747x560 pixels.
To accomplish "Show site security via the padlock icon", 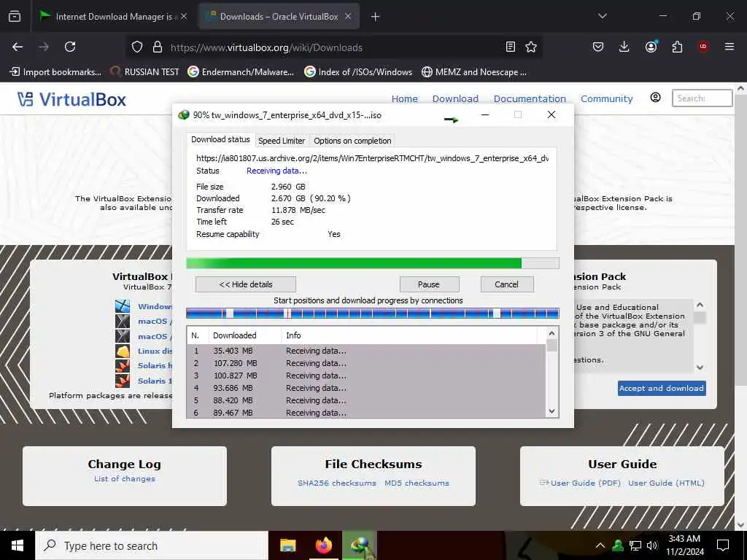I will (x=158, y=47).
